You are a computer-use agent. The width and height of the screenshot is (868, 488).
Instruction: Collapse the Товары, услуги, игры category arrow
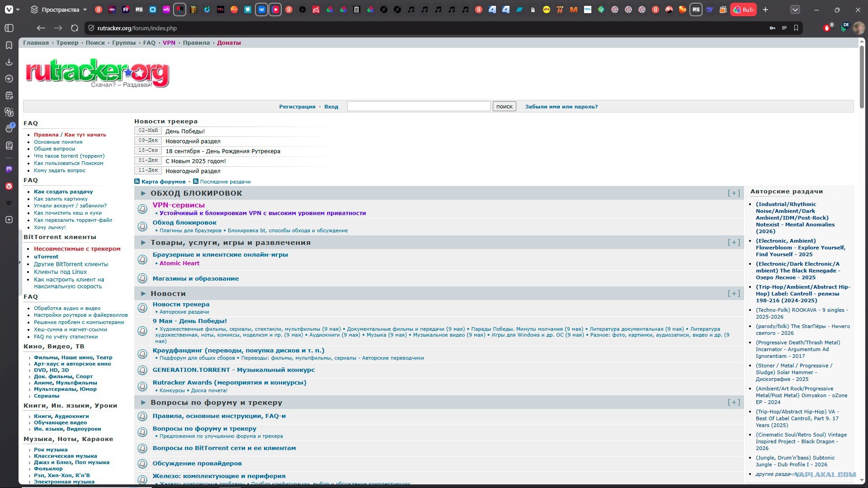pyautogui.click(x=143, y=243)
